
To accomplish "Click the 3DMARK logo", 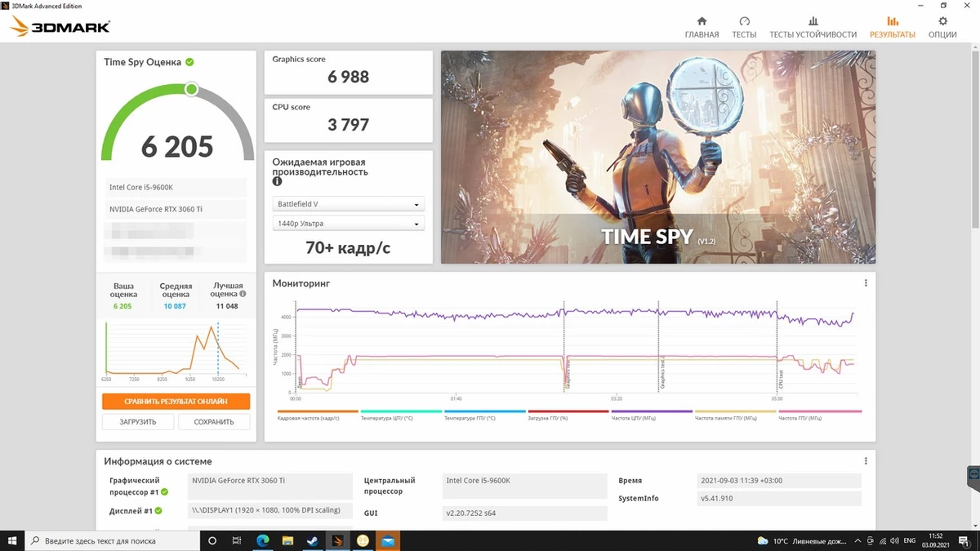I will pyautogui.click(x=60, y=28).
